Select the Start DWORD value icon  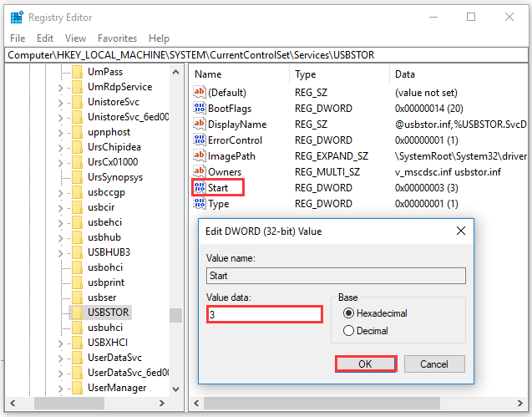tap(199, 187)
